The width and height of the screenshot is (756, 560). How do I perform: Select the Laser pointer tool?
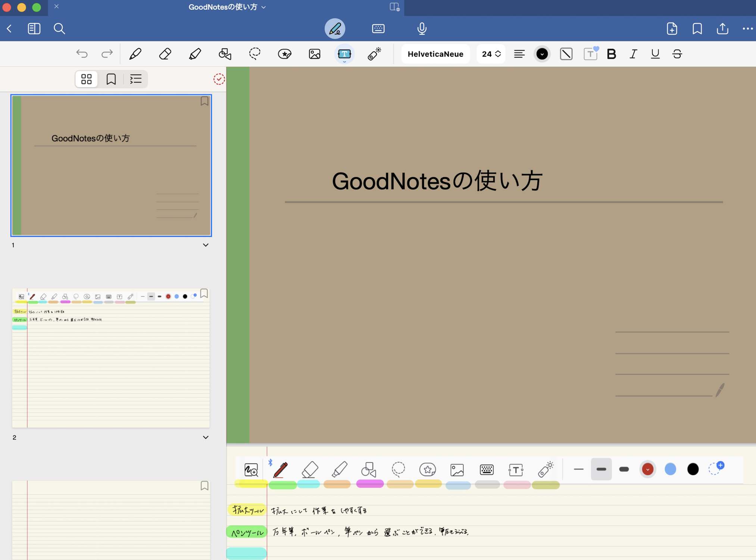374,54
